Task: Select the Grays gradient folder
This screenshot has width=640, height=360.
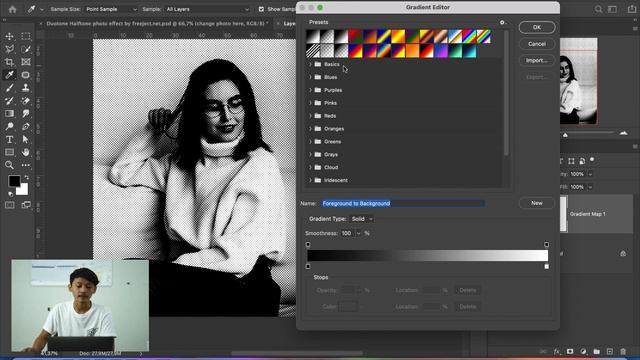Action: pos(331,155)
